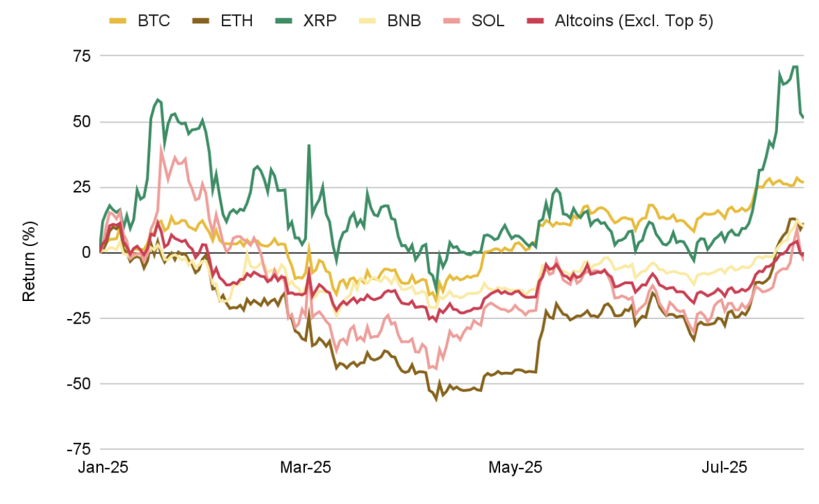The height and width of the screenshot is (504, 819).
Task: Toggle the BTC legend label
Action: (x=153, y=21)
